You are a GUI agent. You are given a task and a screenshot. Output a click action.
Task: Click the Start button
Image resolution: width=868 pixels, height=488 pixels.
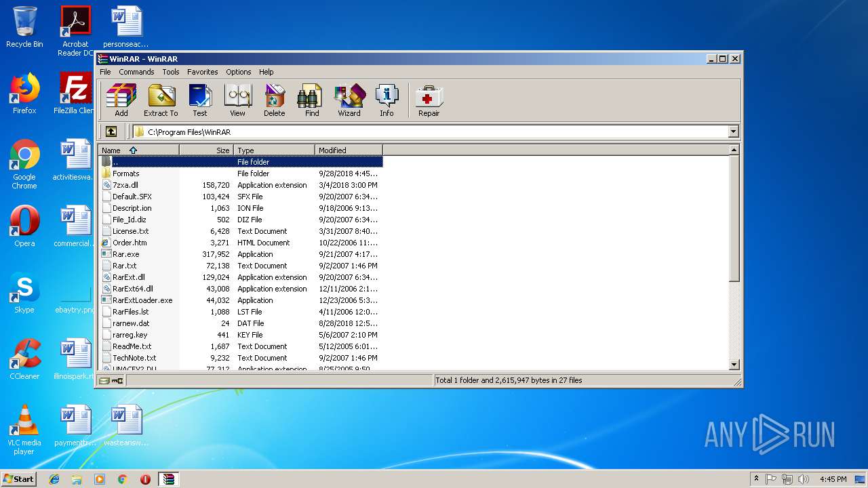(18, 479)
